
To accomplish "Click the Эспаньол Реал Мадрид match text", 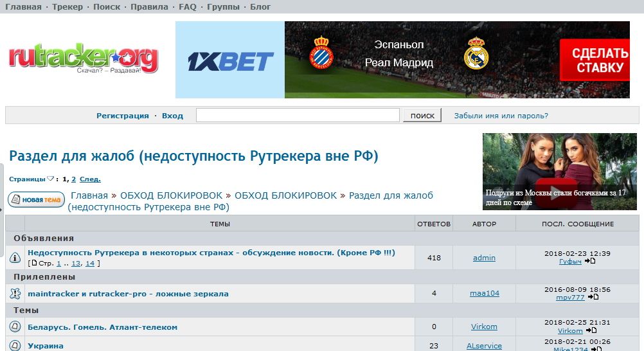I will coord(398,53).
